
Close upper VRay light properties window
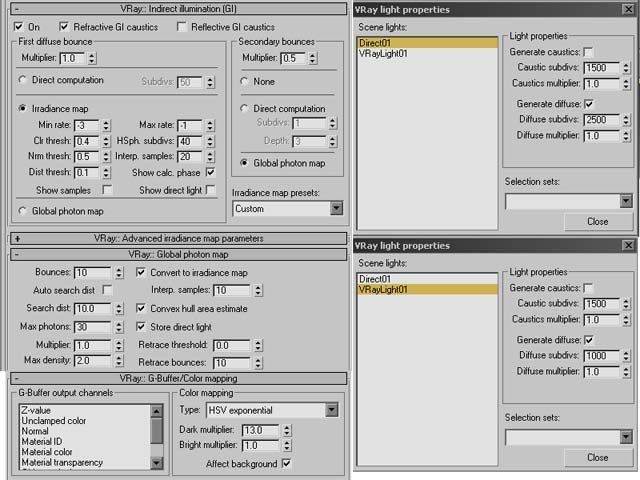tap(628, 9)
